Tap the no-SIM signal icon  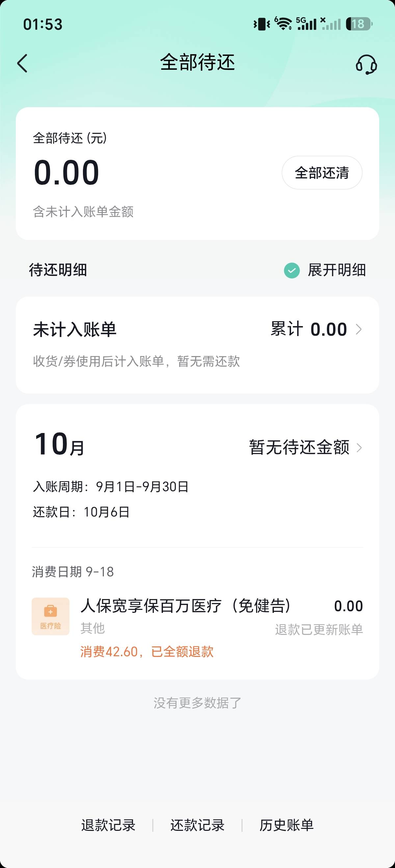330,24
